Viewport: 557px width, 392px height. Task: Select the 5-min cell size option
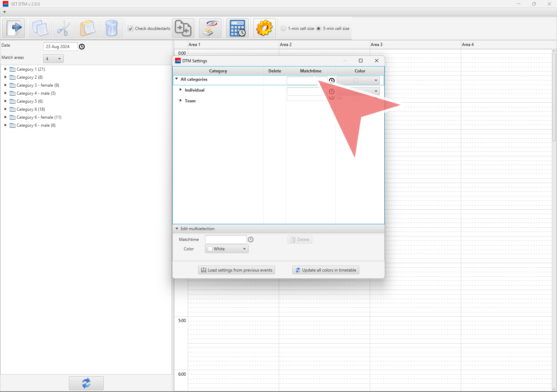click(319, 29)
